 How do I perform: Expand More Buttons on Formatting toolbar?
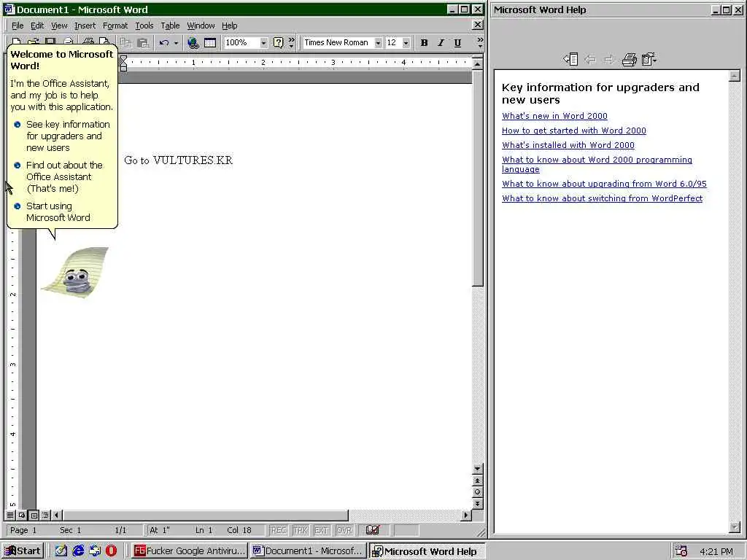[x=480, y=43]
